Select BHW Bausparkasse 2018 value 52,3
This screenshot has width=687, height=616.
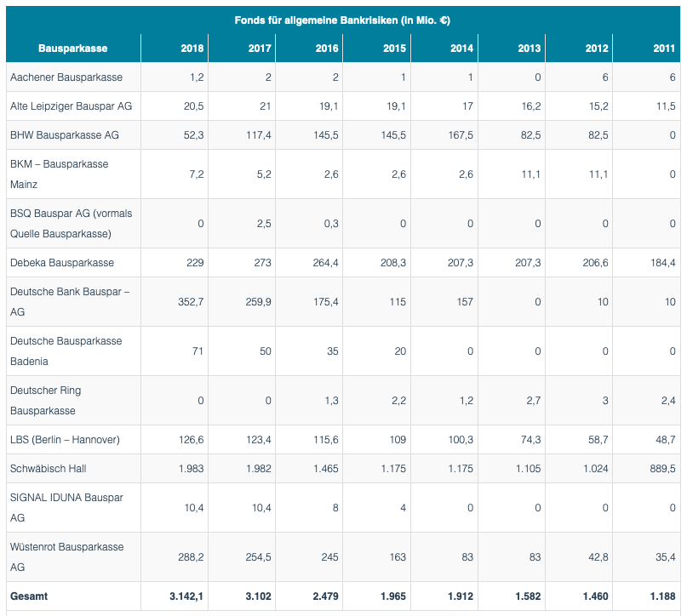(x=193, y=134)
